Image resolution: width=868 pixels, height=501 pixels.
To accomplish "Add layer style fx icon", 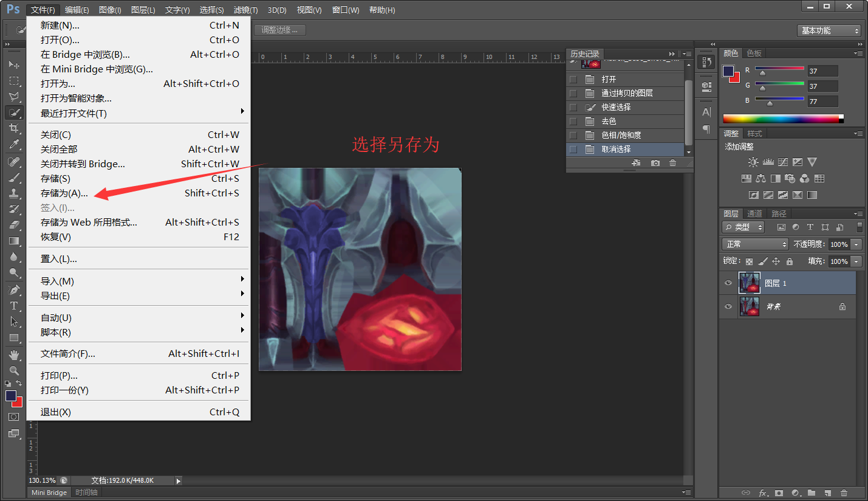I will pyautogui.click(x=763, y=492).
